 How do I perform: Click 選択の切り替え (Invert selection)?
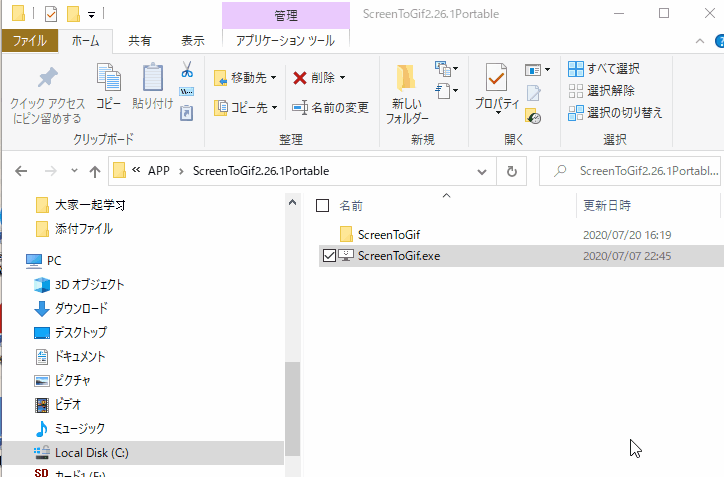coord(615,112)
